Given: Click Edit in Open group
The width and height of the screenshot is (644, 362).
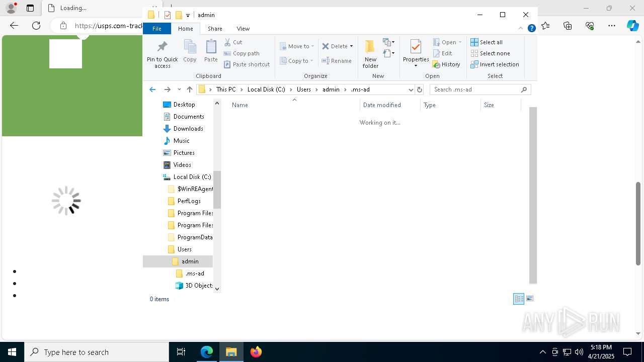Looking at the screenshot, I should (442, 53).
